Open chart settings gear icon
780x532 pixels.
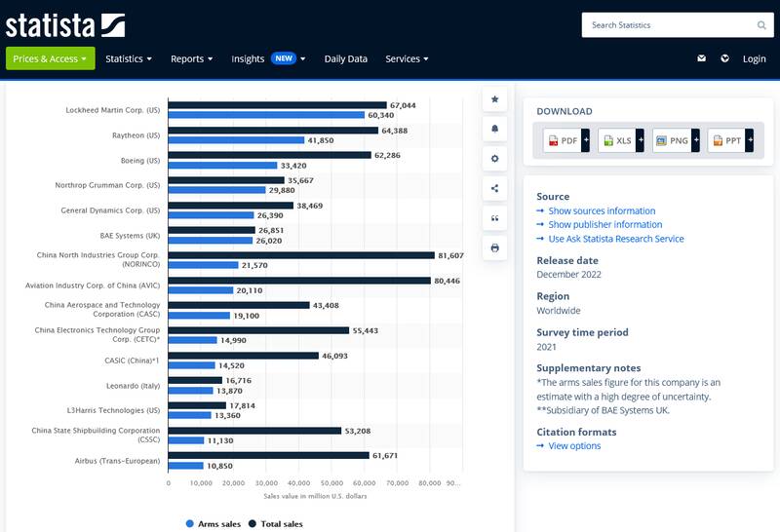[x=495, y=159]
